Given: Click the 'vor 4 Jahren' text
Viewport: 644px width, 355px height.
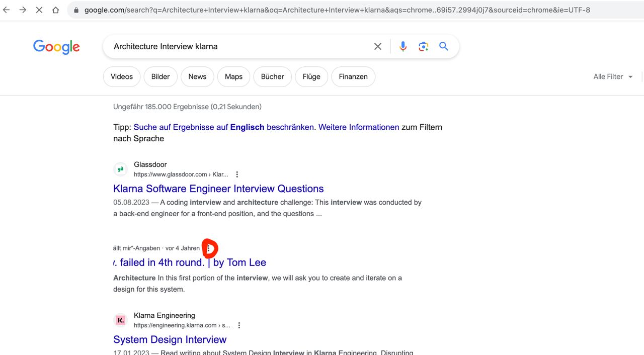Looking at the screenshot, I should pyautogui.click(x=183, y=248).
